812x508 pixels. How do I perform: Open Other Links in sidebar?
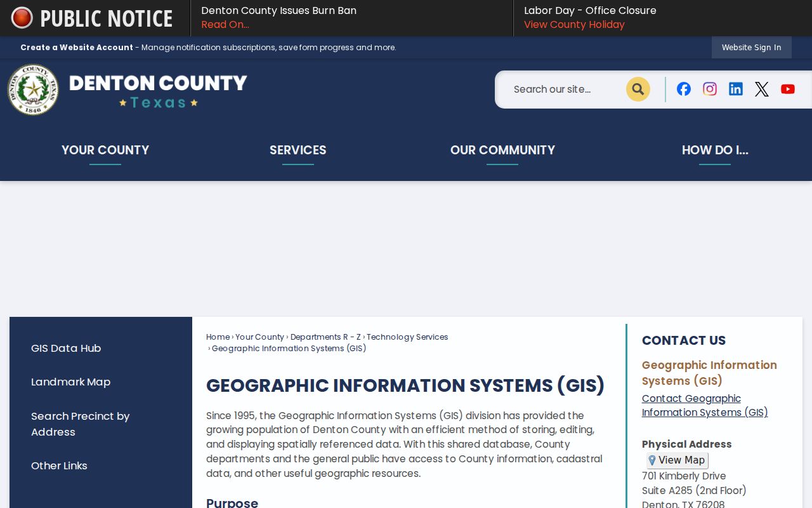(x=59, y=465)
